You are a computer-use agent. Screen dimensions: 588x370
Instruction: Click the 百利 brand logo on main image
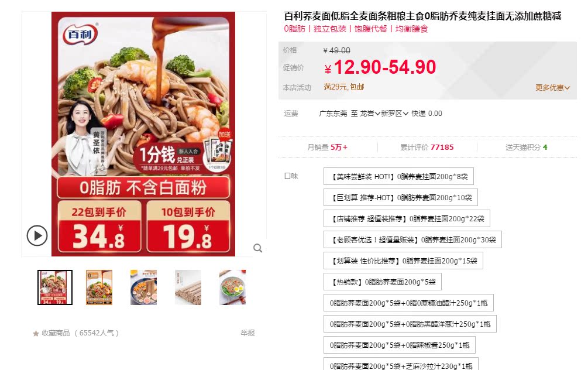pos(81,34)
